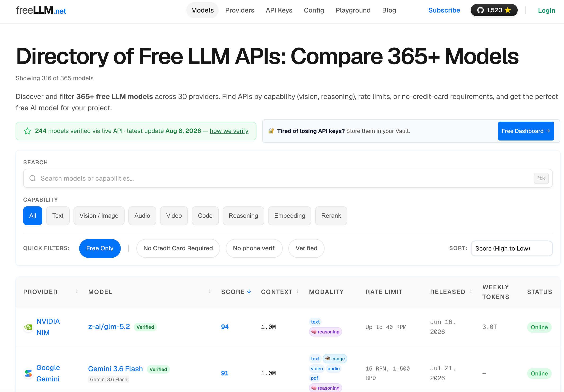Click the lock icon in the Vault banner
The image size is (564, 392).
pyautogui.click(x=271, y=131)
